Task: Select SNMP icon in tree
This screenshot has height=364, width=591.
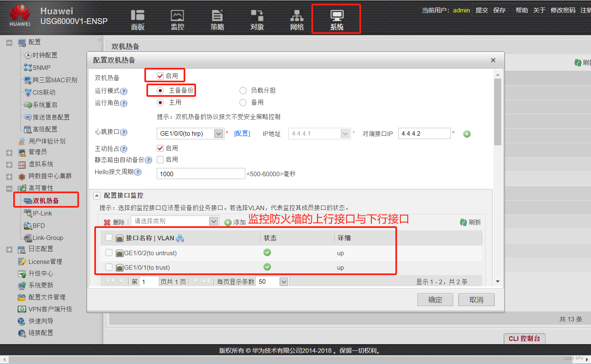Action: [28, 67]
